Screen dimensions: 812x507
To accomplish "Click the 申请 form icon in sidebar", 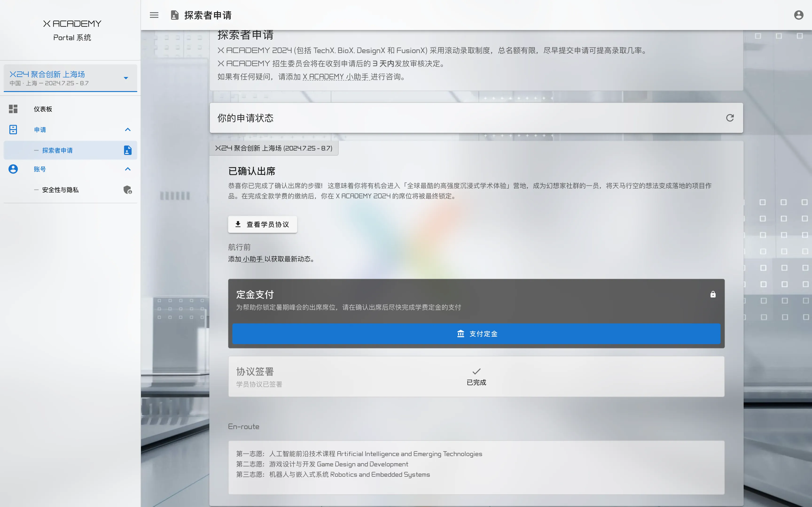I will 13,130.
